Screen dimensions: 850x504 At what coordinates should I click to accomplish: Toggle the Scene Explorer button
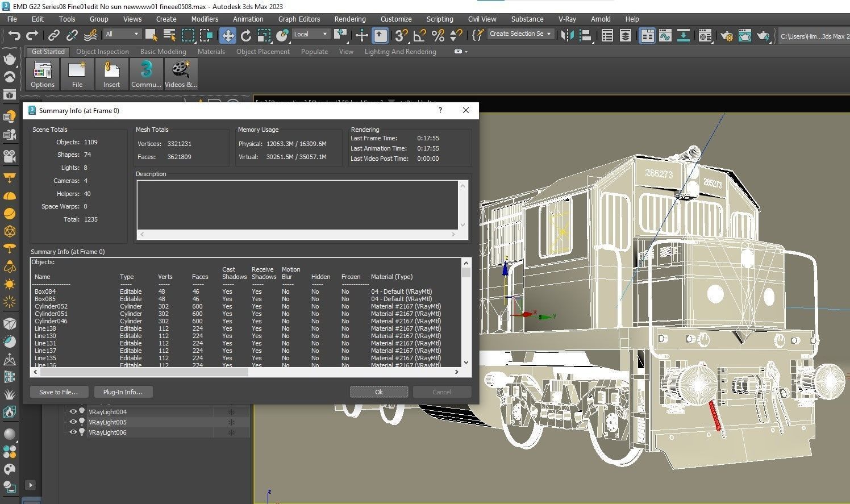point(607,36)
